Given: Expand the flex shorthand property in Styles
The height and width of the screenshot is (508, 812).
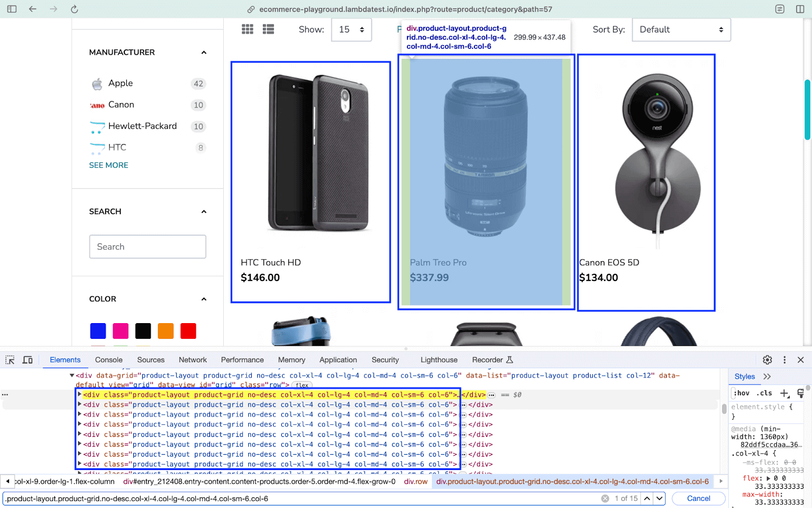Looking at the screenshot, I should click(x=768, y=478).
